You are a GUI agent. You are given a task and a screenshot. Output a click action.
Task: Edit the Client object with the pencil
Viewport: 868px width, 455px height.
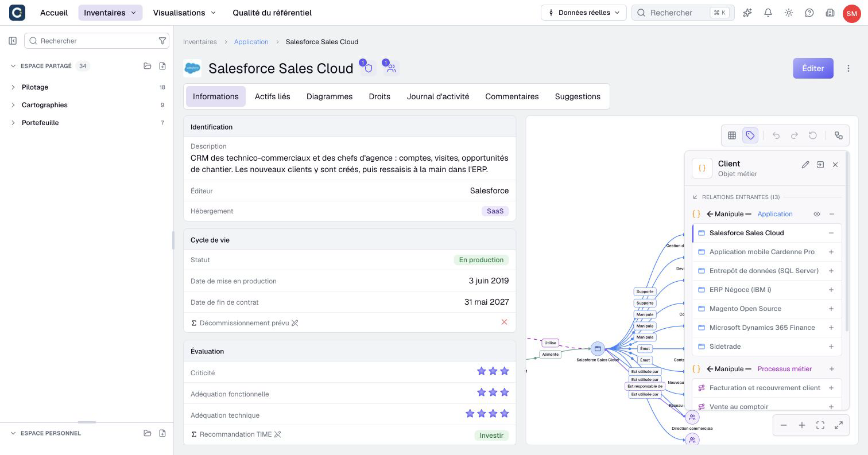coord(805,165)
